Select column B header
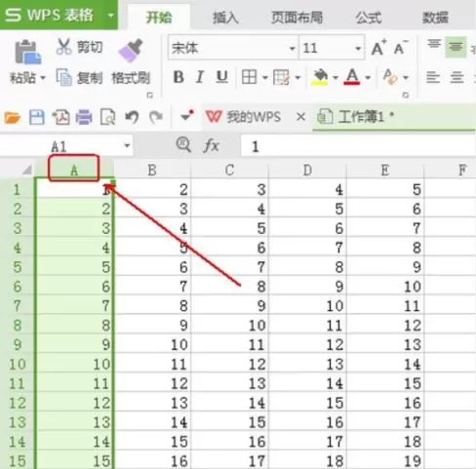Image resolution: width=476 pixels, height=469 pixels. coord(152,170)
